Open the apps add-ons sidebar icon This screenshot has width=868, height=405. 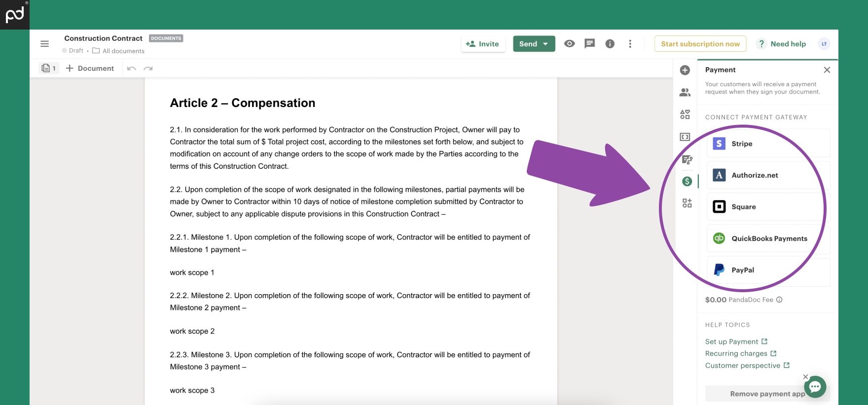coord(687,203)
